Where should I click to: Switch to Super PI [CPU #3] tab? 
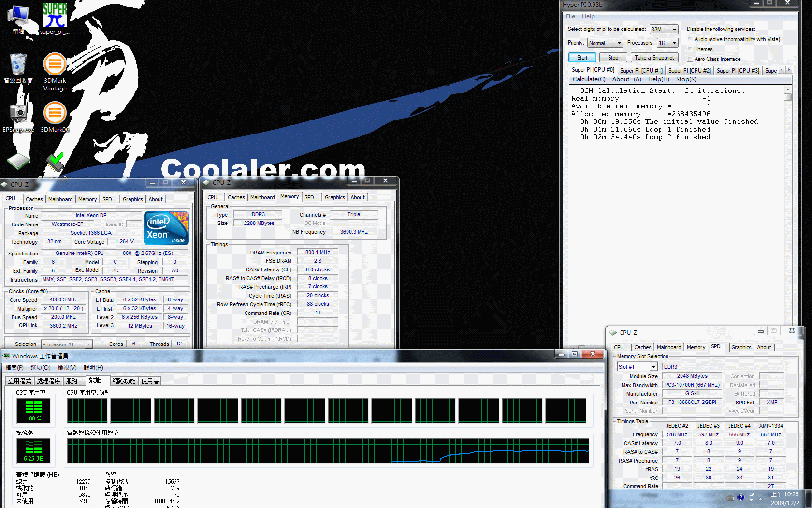coord(738,71)
